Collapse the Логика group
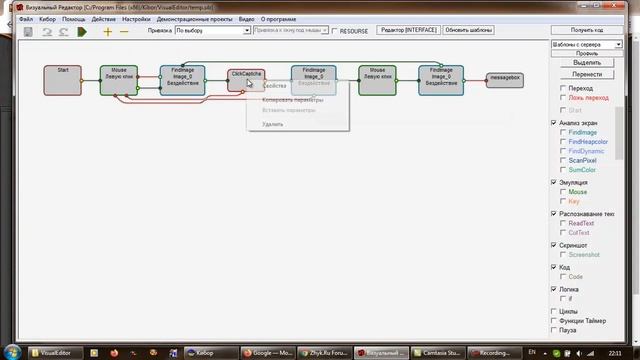The width and height of the screenshot is (640, 360). tap(554, 289)
